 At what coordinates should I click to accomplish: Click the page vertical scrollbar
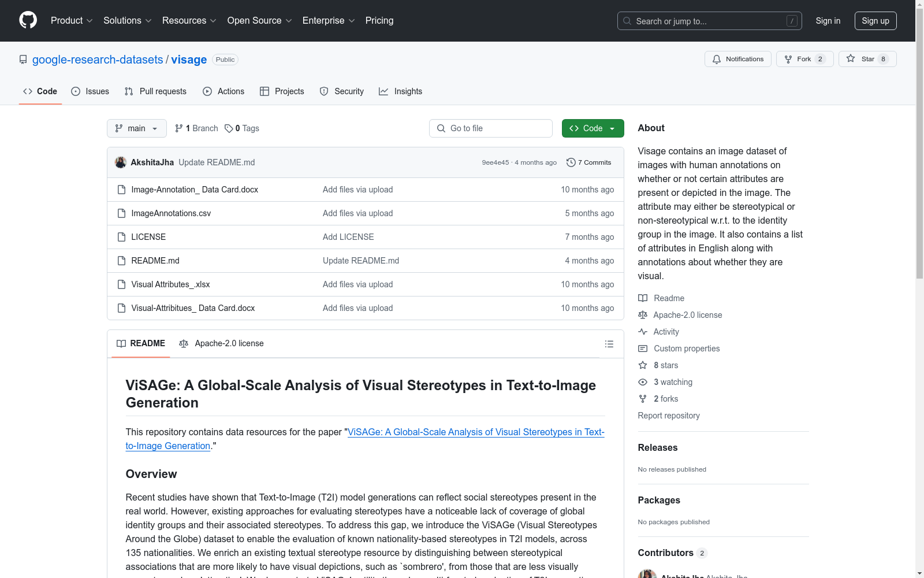pos(919,143)
